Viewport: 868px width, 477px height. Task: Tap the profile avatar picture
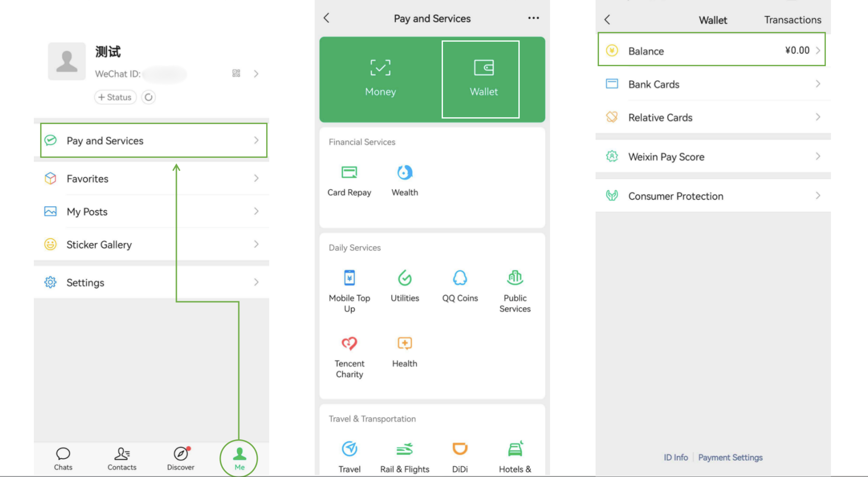tap(67, 61)
